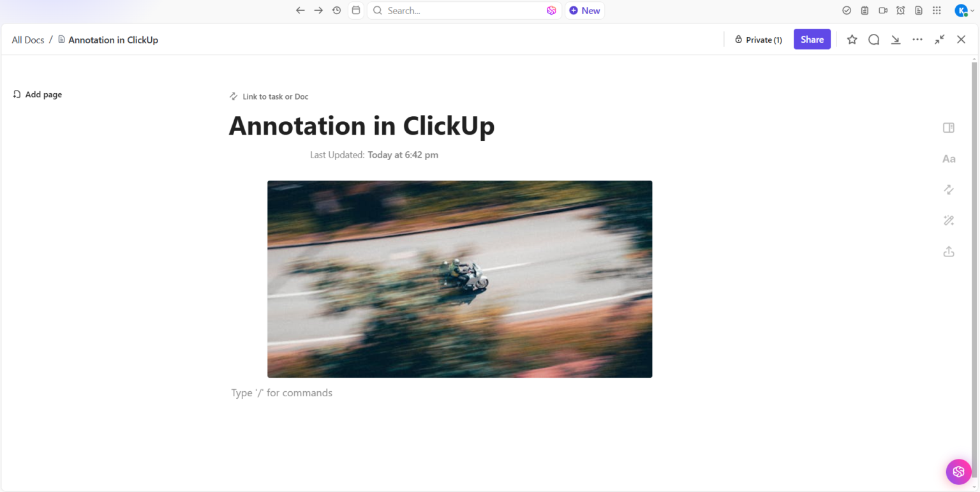Open the notepad icon in the top bar
The width and height of the screenshot is (980, 492).
click(x=864, y=10)
